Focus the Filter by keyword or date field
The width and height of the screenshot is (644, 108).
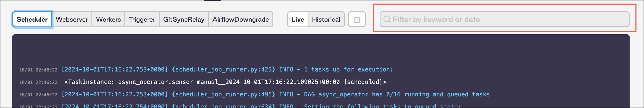(x=508, y=19)
